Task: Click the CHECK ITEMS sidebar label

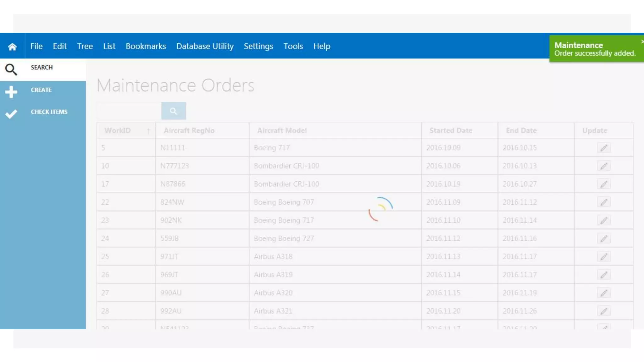Action: coord(49,112)
